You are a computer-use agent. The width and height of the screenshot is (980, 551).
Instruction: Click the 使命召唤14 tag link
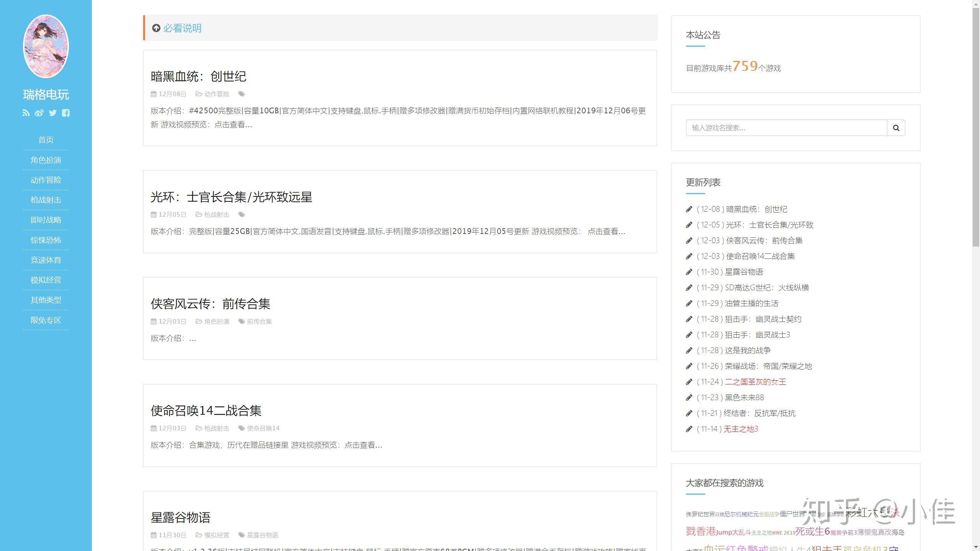(263, 428)
